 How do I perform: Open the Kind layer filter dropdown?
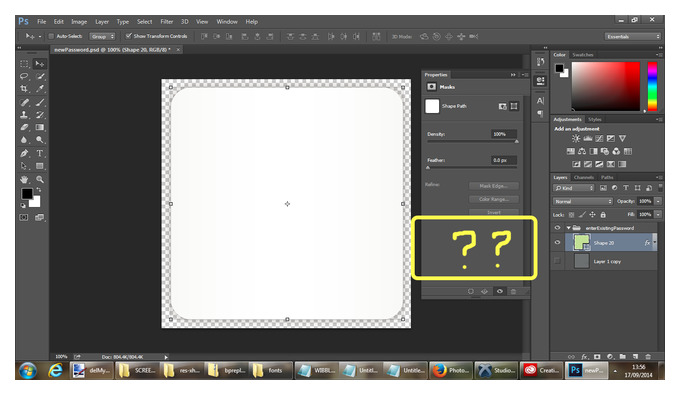coord(574,188)
